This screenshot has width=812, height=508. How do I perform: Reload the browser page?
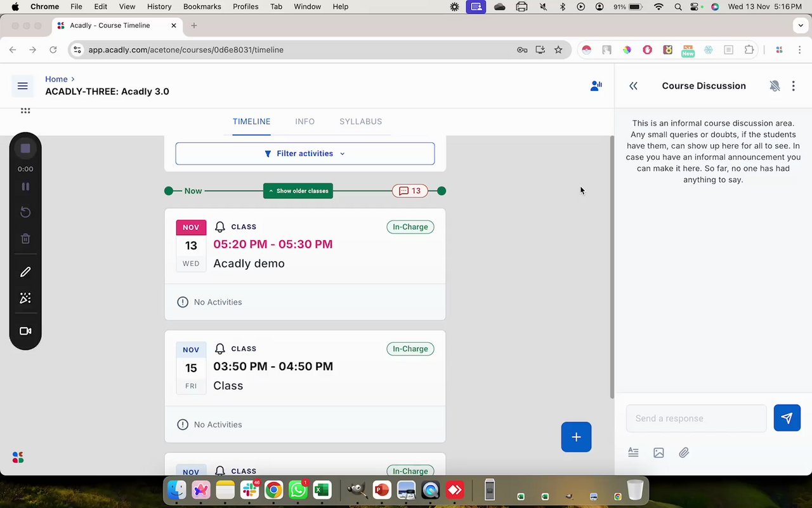pyautogui.click(x=53, y=50)
